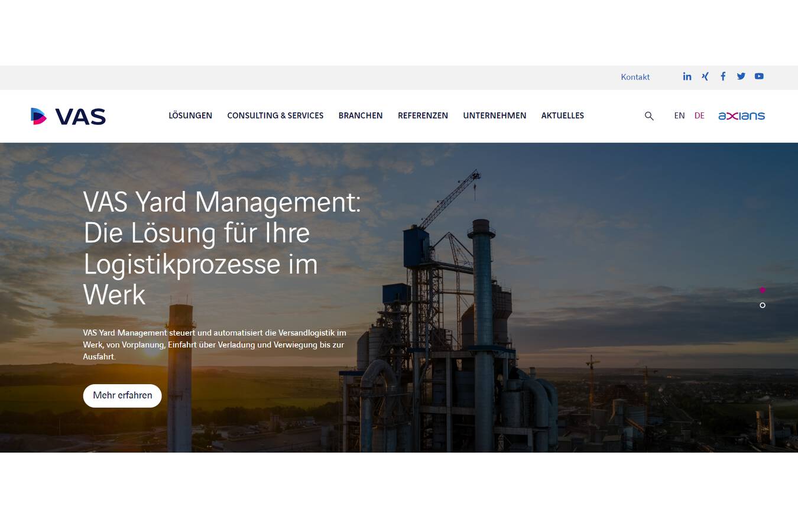Click the search magnifier icon
This screenshot has width=798, height=532.
pyautogui.click(x=649, y=116)
